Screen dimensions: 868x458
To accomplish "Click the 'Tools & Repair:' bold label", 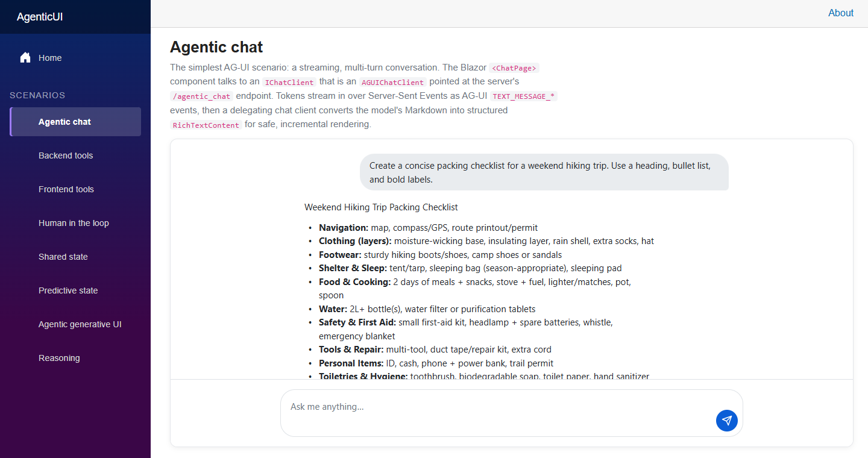I will (x=351, y=350).
